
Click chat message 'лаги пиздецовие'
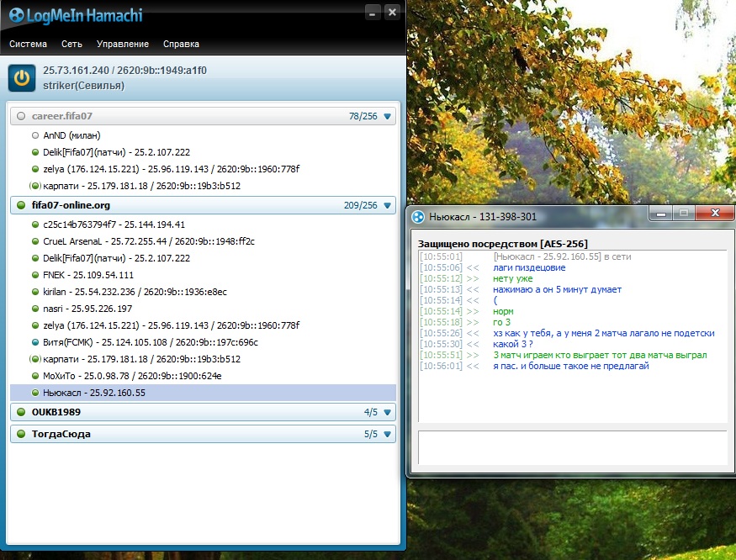529,268
